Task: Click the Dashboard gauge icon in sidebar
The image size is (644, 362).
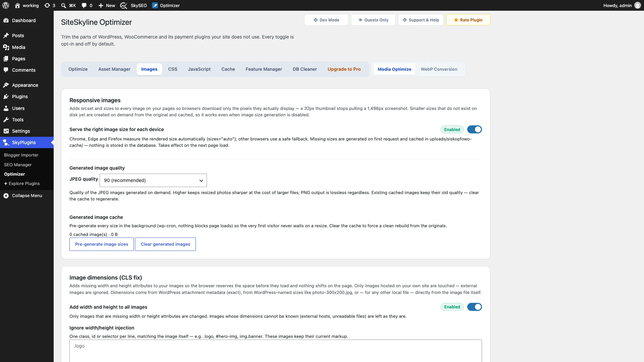Action: tap(6, 20)
